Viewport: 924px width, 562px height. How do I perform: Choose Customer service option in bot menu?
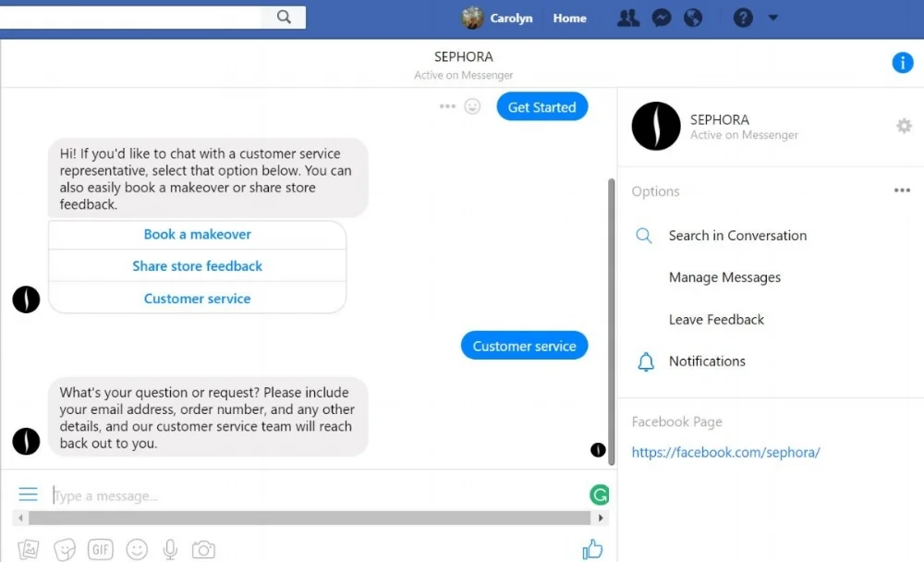click(x=198, y=299)
